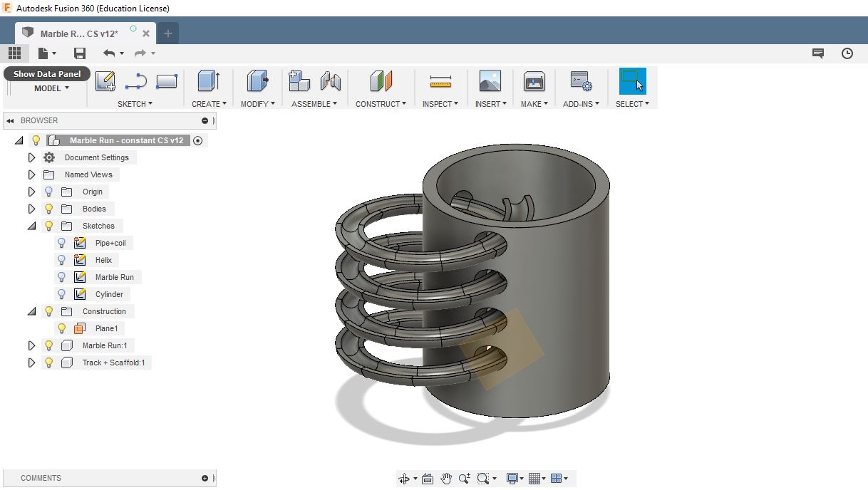Select the Press Pull tool under Modify
Viewport: 868px width, 490px height.
tap(257, 81)
